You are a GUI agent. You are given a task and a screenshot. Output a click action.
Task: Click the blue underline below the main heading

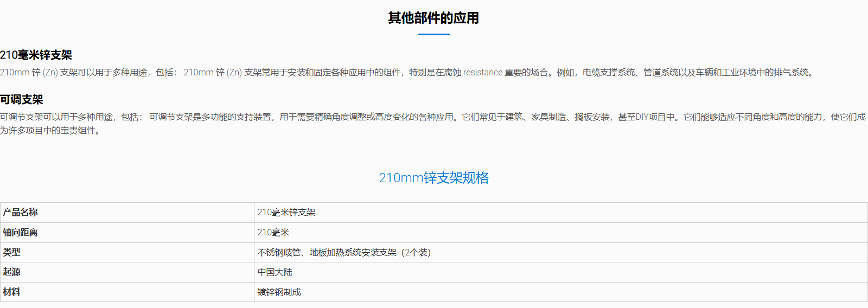pyautogui.click(x=433, y=34)
